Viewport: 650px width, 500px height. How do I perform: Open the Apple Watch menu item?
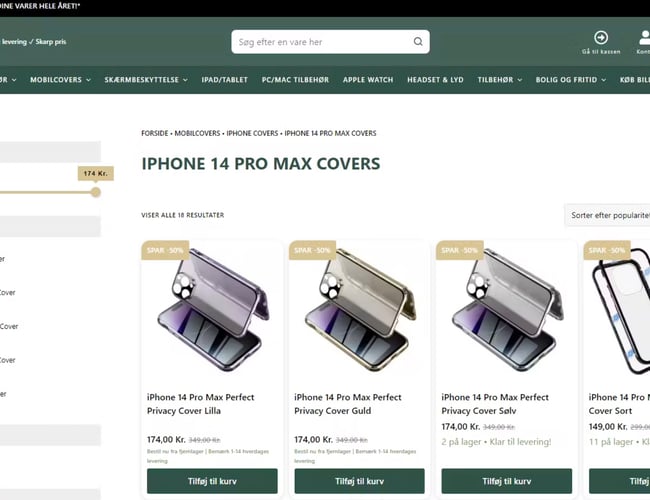pyautogui.click(x=368, y=80)
